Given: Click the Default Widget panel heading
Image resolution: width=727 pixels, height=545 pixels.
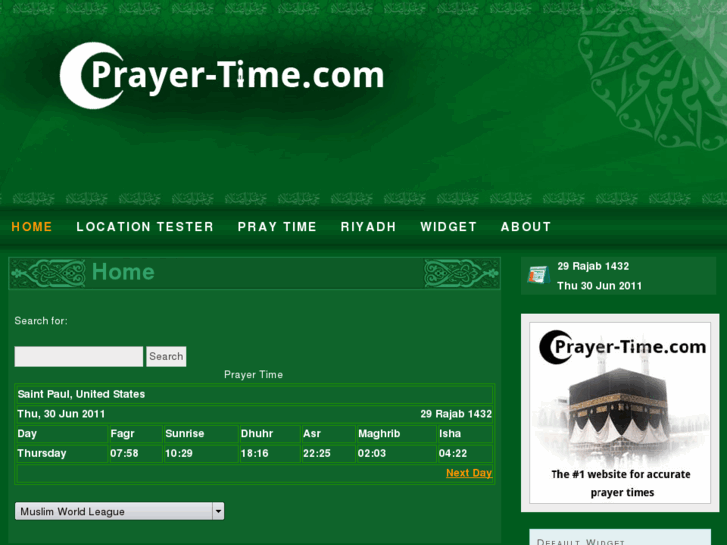Looking at the screenshot, I should [x=580, y=541].
